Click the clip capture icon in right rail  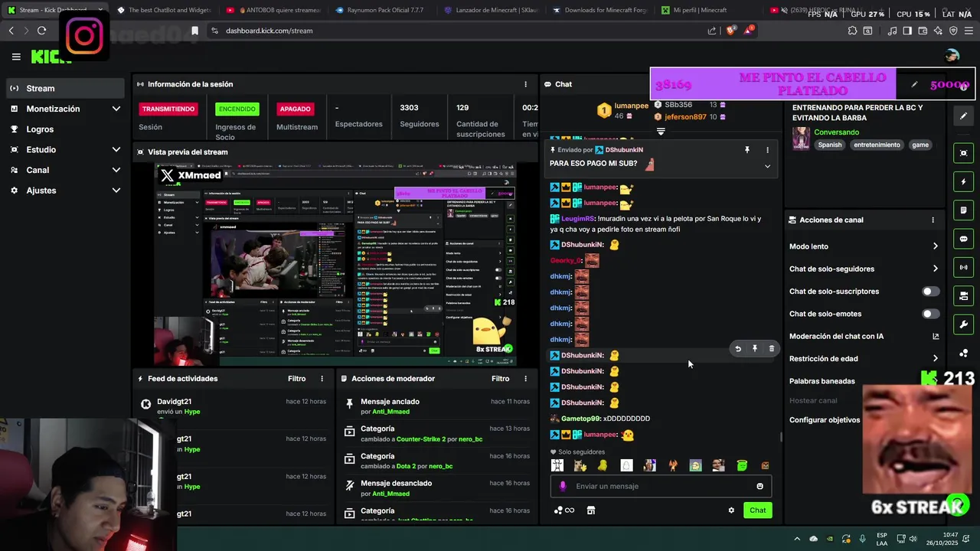964,153
